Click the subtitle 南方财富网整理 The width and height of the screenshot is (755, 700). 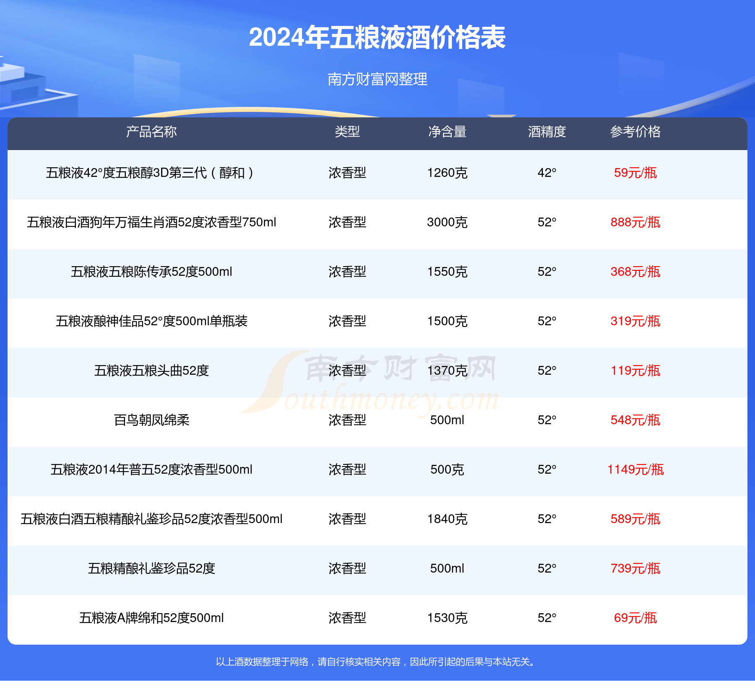(x=377, y=79)
